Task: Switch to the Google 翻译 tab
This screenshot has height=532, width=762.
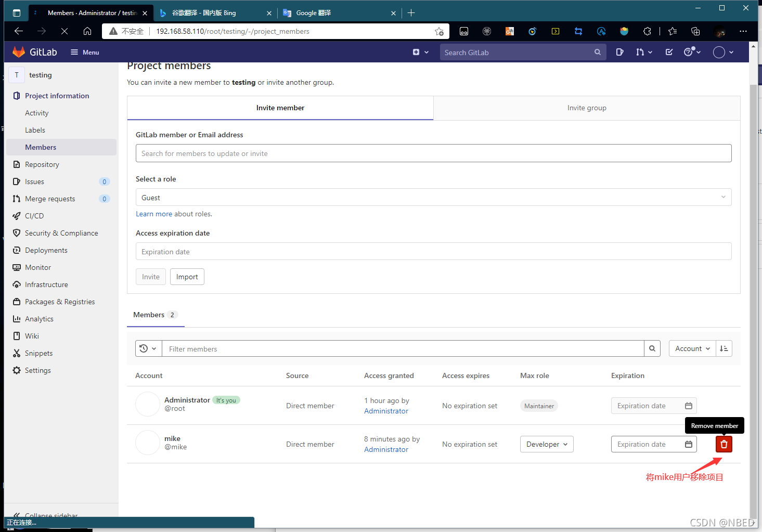Action: 340,13
